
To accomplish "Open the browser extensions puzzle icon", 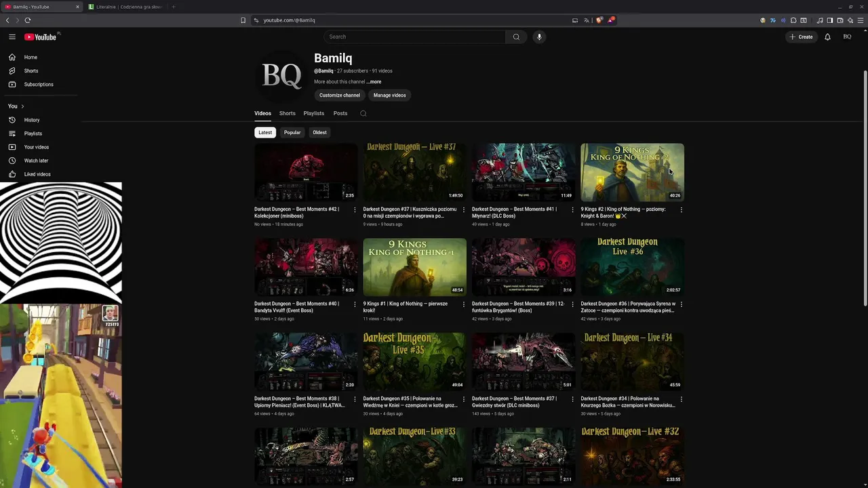I will click(x=793, y=20).
